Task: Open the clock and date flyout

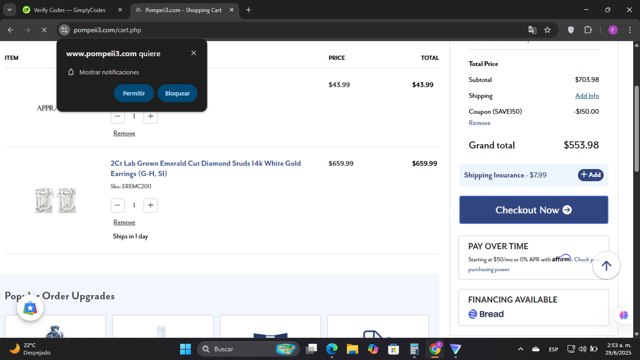Action: click(618, 349)
